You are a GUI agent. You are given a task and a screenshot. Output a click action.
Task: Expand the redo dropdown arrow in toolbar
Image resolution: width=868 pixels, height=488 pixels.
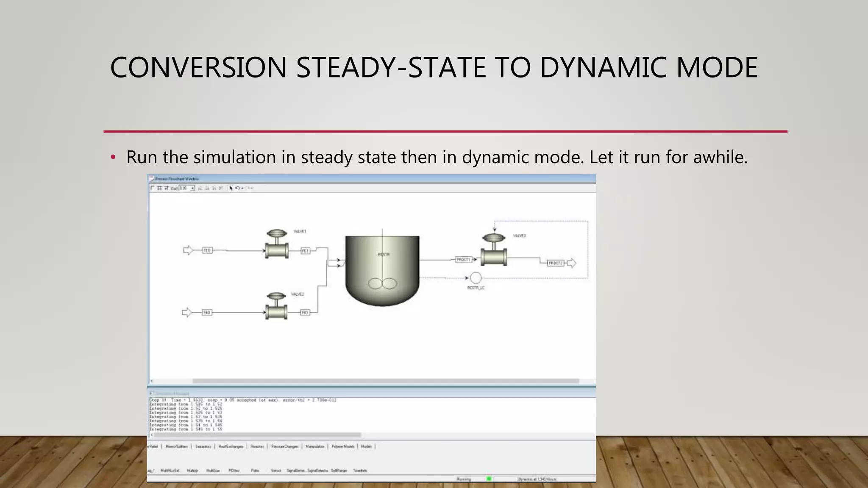[252, 188]
